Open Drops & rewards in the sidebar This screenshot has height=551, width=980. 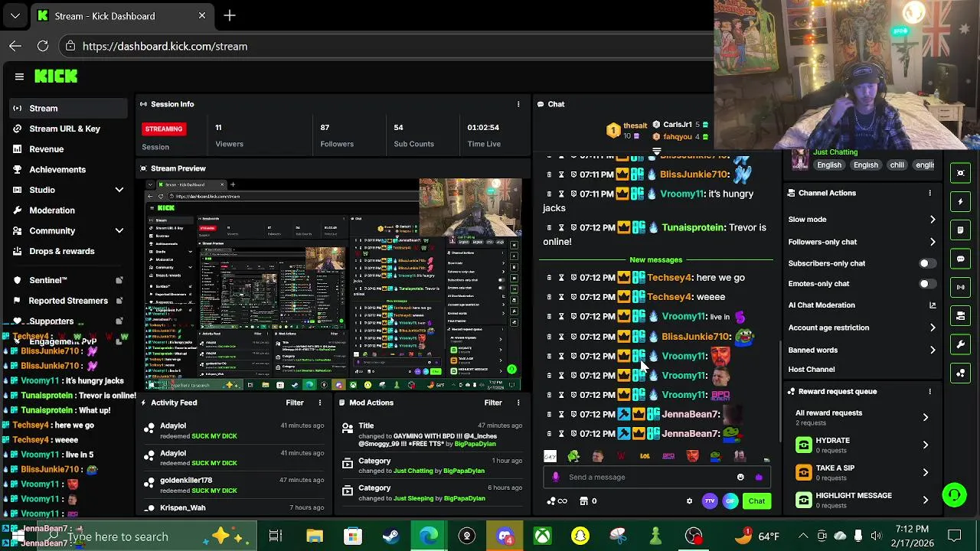coord(62,251)
